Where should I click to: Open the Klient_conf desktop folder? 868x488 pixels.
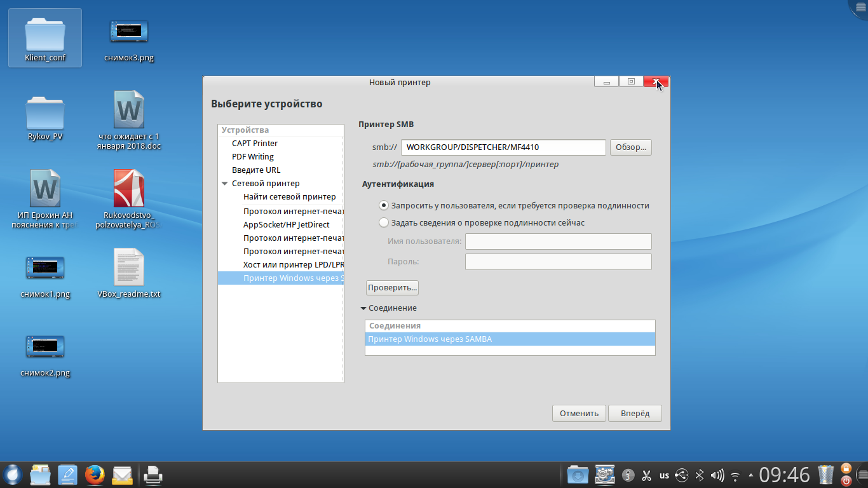point(45,37)
